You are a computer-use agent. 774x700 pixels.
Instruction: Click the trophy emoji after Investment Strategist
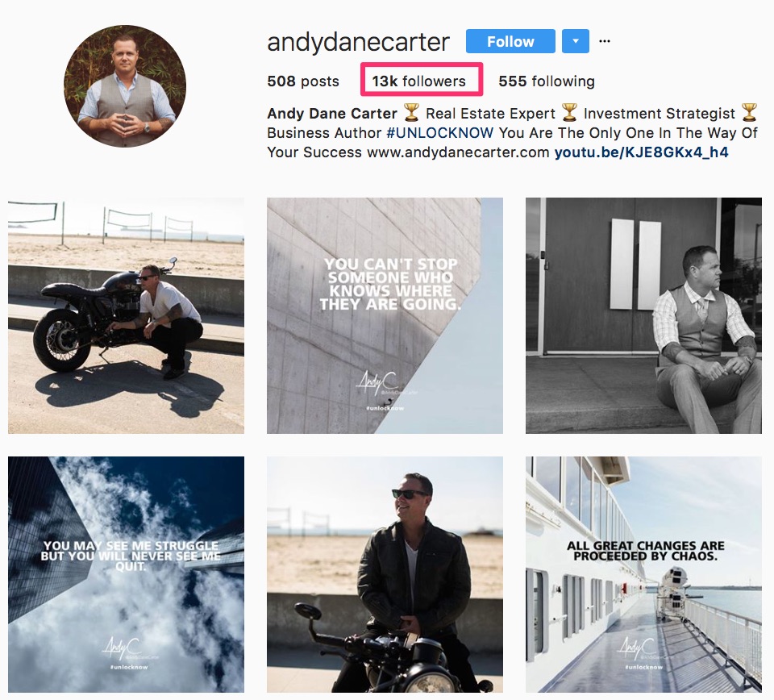pyautogui.click(x=749, y=113)
